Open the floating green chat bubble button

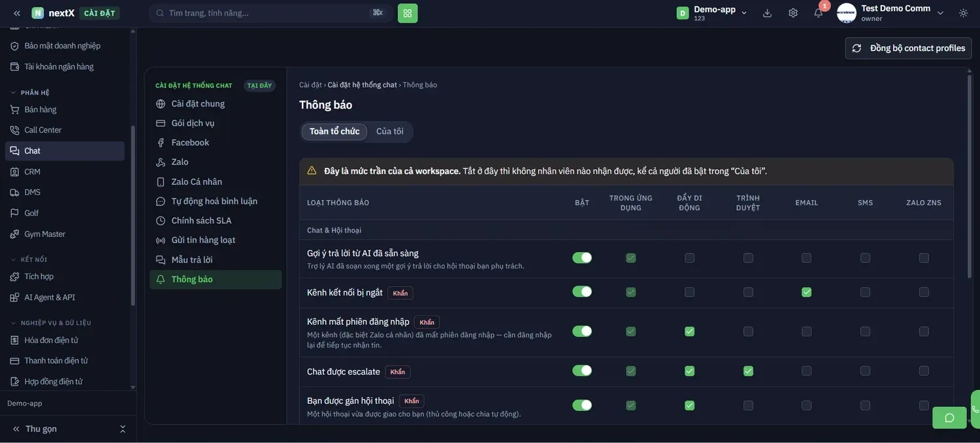tap(949, 418)
